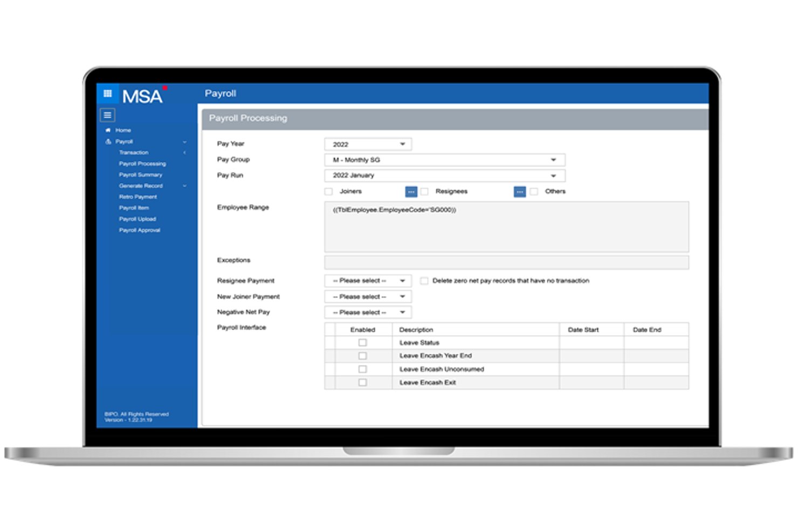
Task: Open the Resignee Payment dropdown
Action: (x=368, y=281)
